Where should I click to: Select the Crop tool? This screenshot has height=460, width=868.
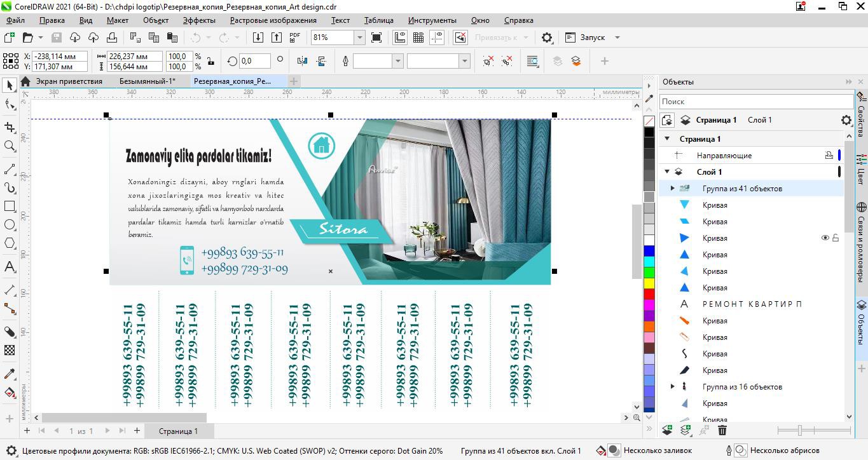[10, 127]
